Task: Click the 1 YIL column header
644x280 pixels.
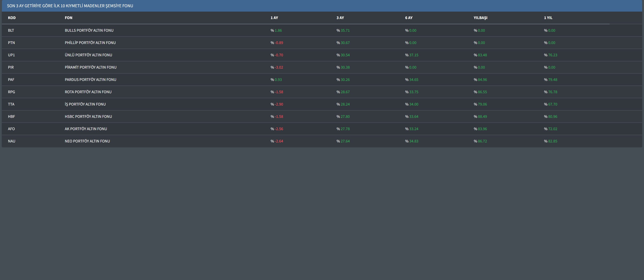Action: pyautogui.click(x=548, y=18)
